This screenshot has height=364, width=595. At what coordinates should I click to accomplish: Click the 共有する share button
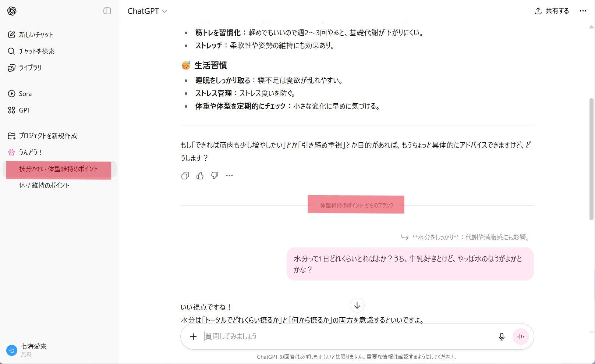pyautogui.click(x=552, y=11)
